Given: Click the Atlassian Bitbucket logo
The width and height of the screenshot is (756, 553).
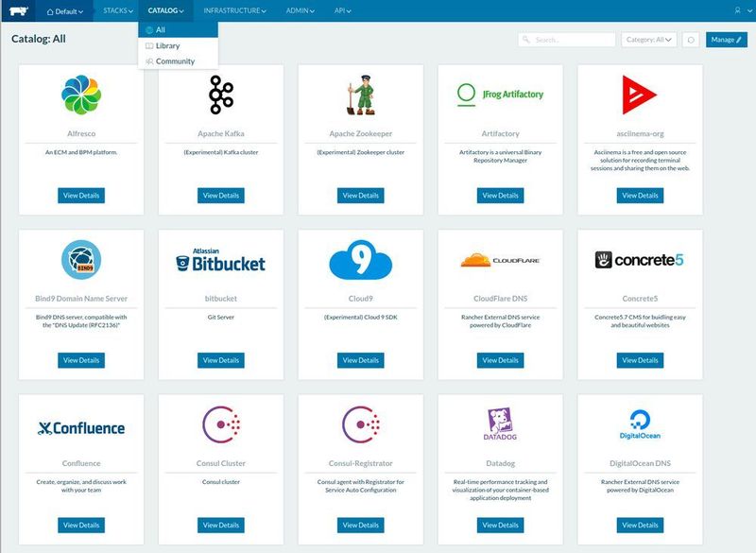Looking at the screenshot, I should point(221,260).
